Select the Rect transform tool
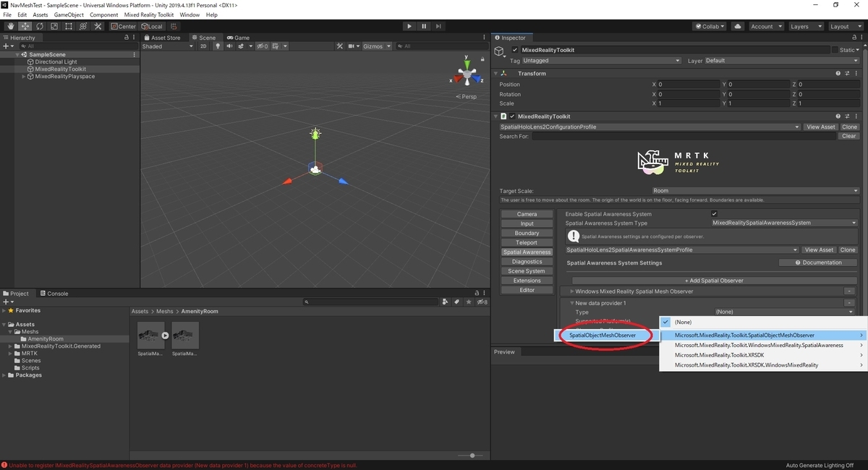This screenshot has width=868, height=470. pos(68,27)
